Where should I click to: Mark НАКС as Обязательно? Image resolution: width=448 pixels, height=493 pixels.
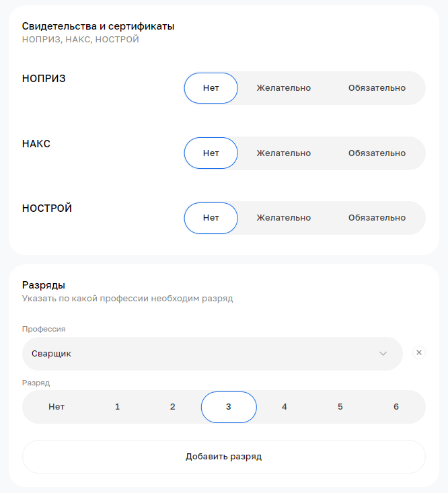click(x=377, y=153)
